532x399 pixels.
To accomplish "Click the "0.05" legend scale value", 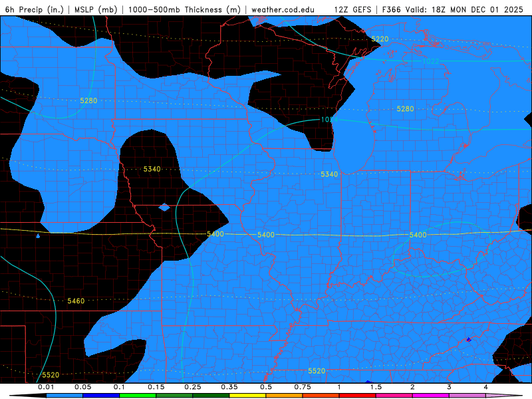I will coord(82,387).
